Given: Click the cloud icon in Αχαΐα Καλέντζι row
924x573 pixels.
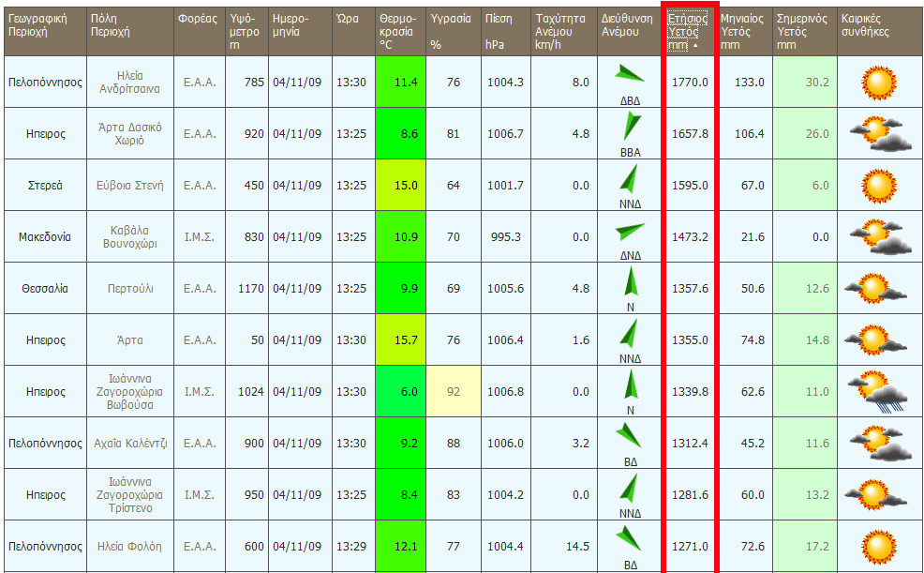Looking at the screenshot, I should click(879, 444).
